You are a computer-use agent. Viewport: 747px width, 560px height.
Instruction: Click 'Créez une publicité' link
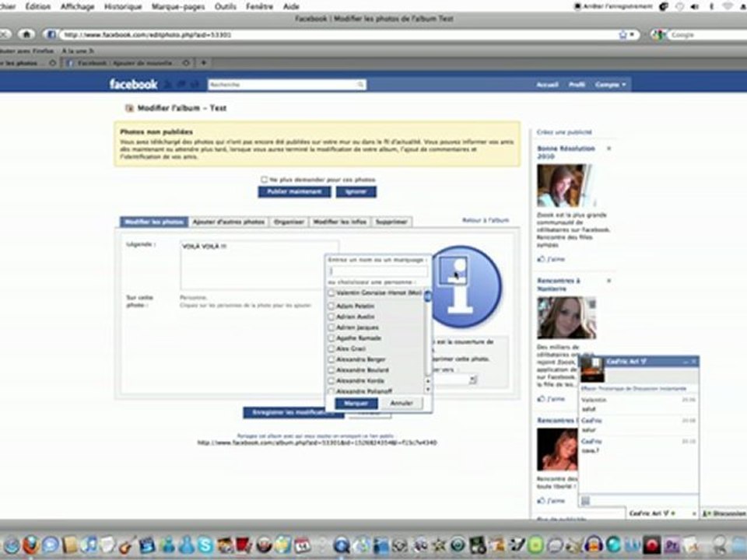(564, 132)
